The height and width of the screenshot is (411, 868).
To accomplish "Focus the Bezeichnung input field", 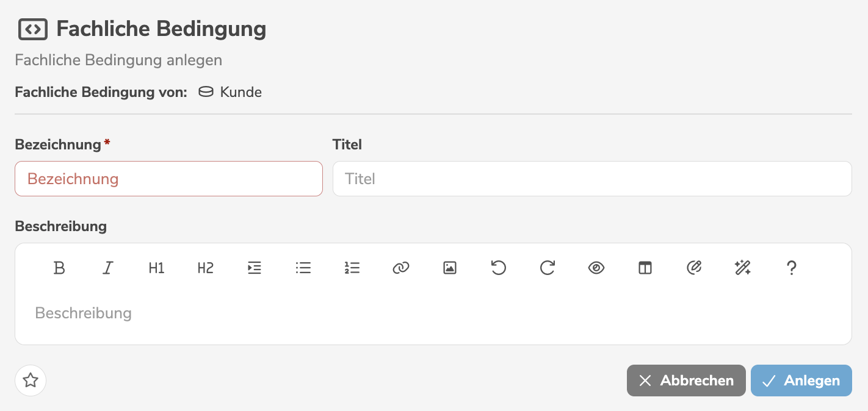I will coord(168,179).
